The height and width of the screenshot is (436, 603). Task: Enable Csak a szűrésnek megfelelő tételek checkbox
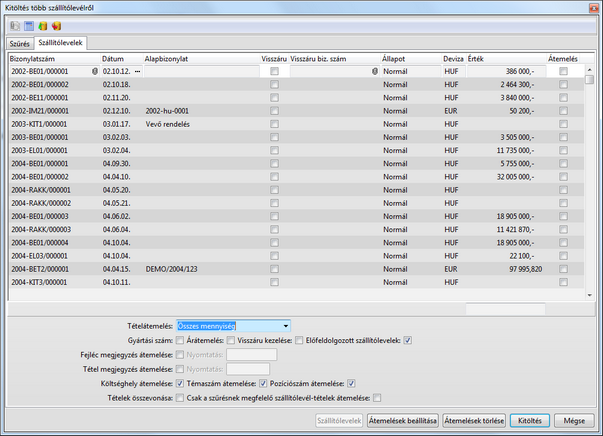tap(377, 398)
